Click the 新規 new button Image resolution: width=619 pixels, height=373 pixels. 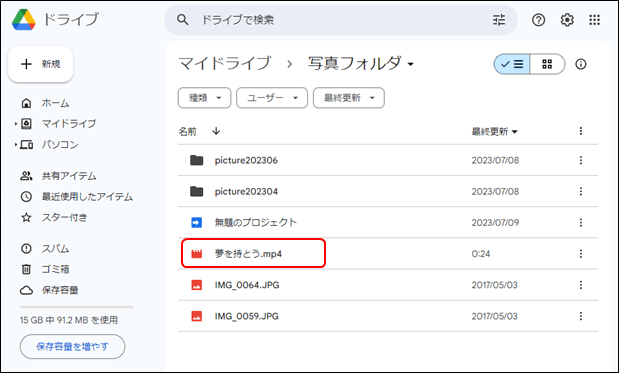(41, 64)
